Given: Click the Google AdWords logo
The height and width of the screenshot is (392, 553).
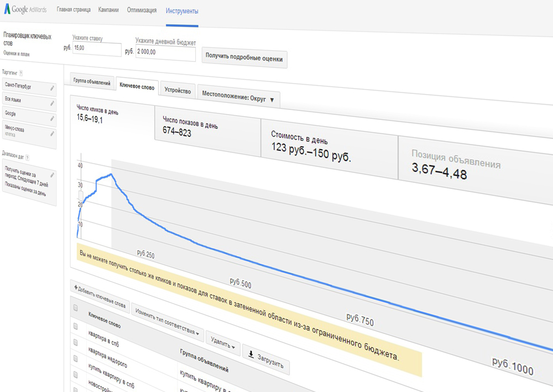Looking at the screenshot, I should point(25,11).
